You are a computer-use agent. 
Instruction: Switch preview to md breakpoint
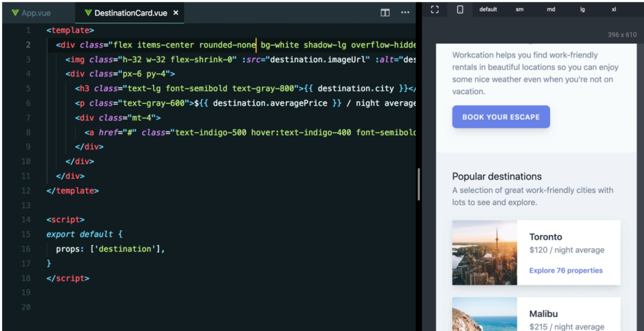tap(551, 9)
